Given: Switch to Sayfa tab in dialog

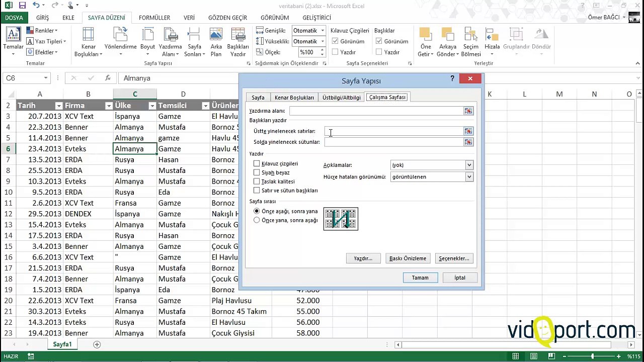Looking at the screenshot, I should (x=258, y=97).
